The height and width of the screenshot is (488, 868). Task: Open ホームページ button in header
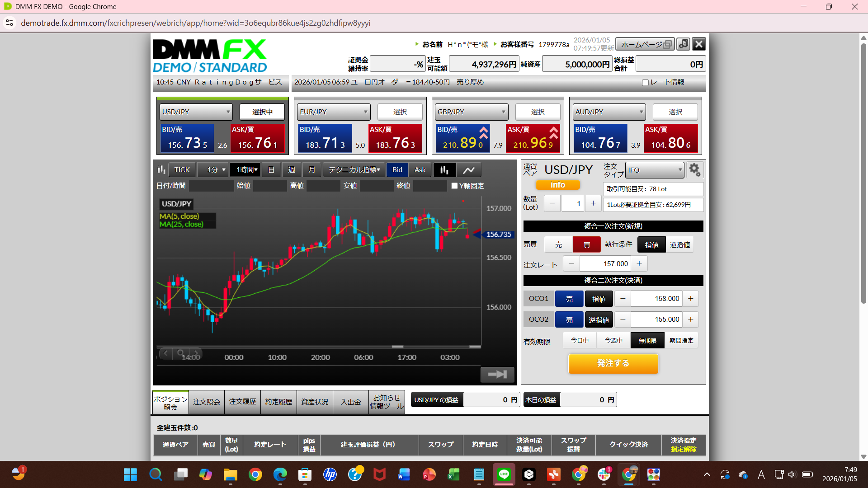point(645,44)
